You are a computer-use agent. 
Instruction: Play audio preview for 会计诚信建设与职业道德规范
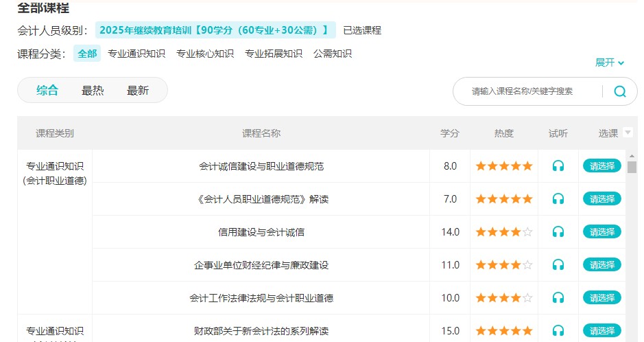pyautogui.click(x=558, y=166)
